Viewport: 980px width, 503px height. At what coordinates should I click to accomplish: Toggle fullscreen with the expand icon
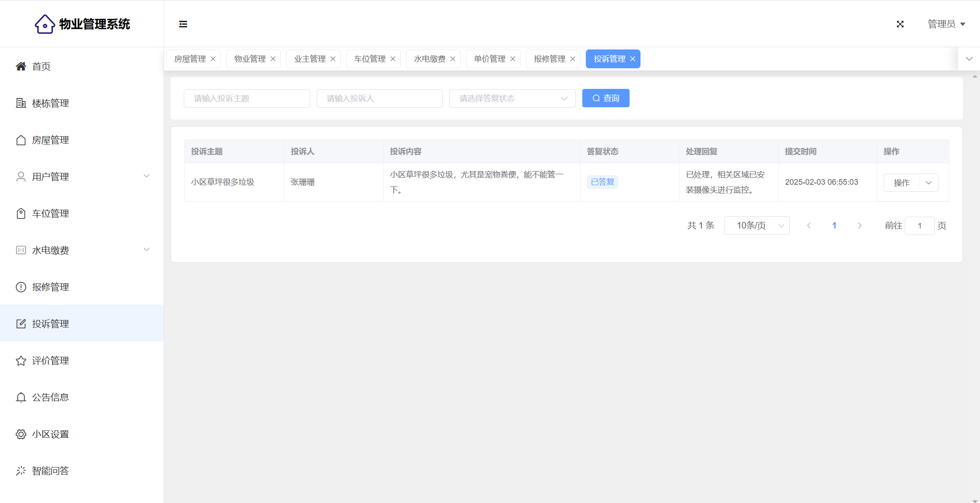[x=900, y=24]
